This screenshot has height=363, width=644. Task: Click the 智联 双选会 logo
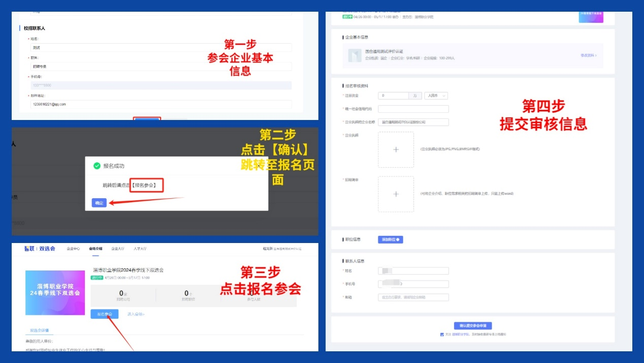coord(40,249)
